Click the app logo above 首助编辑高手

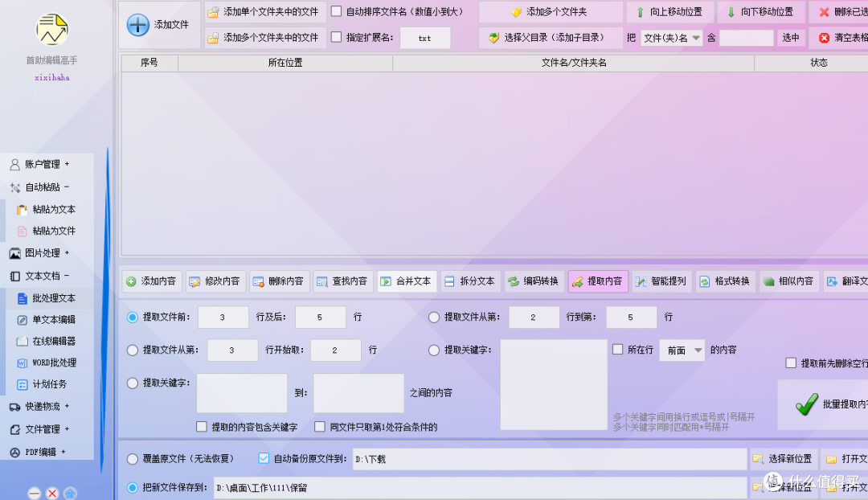52,30
